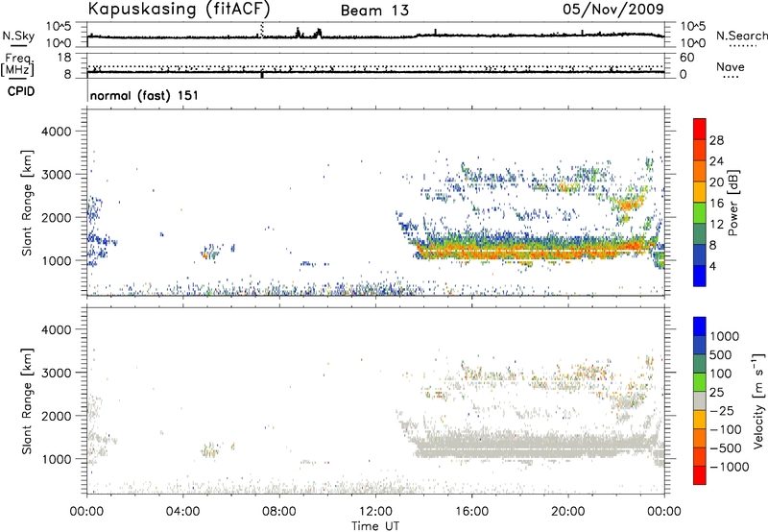Image resolution: width=768 pixels, height=532 pixels.
Task: Click the -500 label on velocity colorbar
Action: pyautogui.click(x=726, y=448)
